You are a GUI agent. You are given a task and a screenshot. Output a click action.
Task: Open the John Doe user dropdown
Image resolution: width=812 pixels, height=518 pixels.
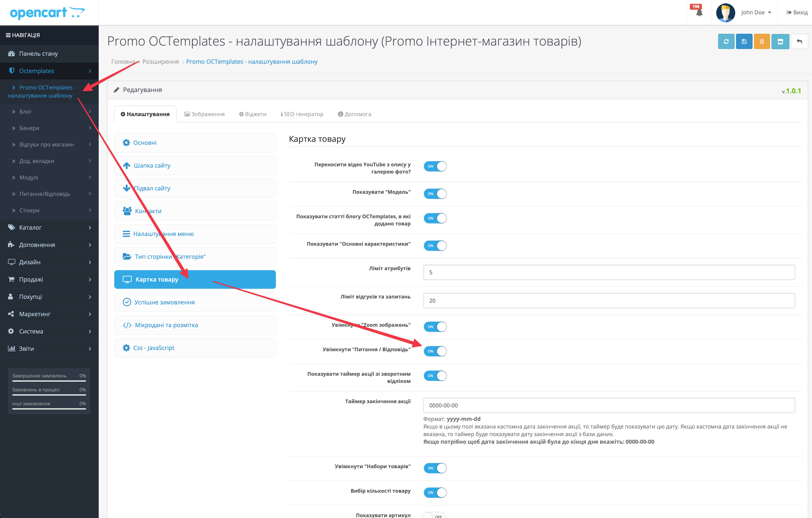click(x=756, y=12)
